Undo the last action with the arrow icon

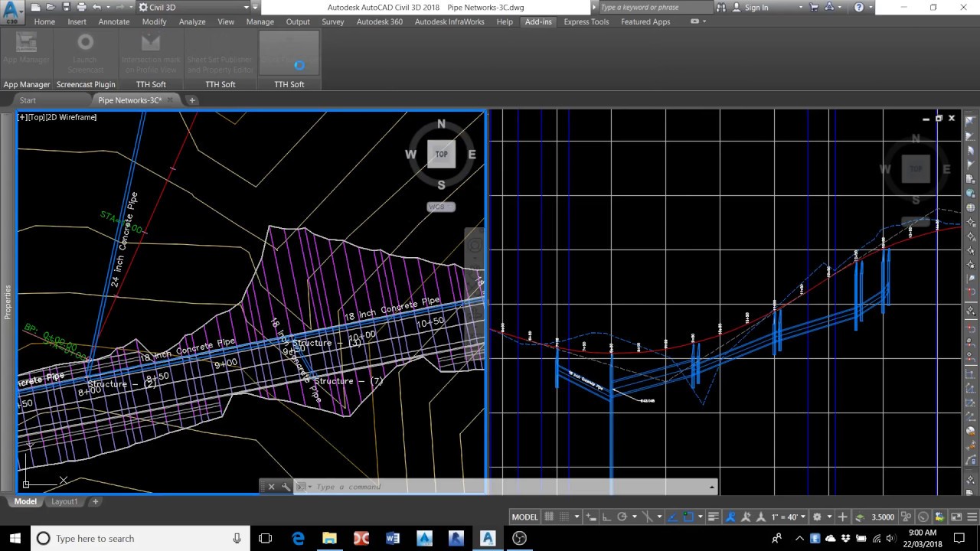click(x=96, y=7)
